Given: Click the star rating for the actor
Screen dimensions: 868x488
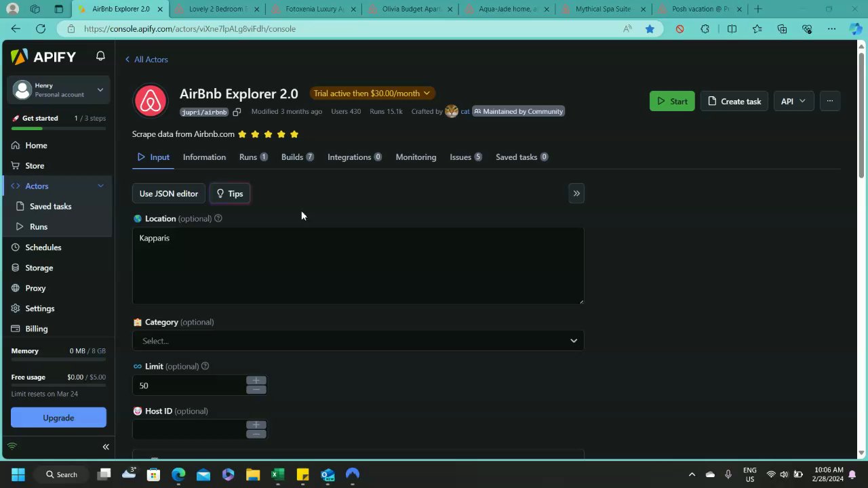Looking at the screenshot, I should click(x=268, y=134).
